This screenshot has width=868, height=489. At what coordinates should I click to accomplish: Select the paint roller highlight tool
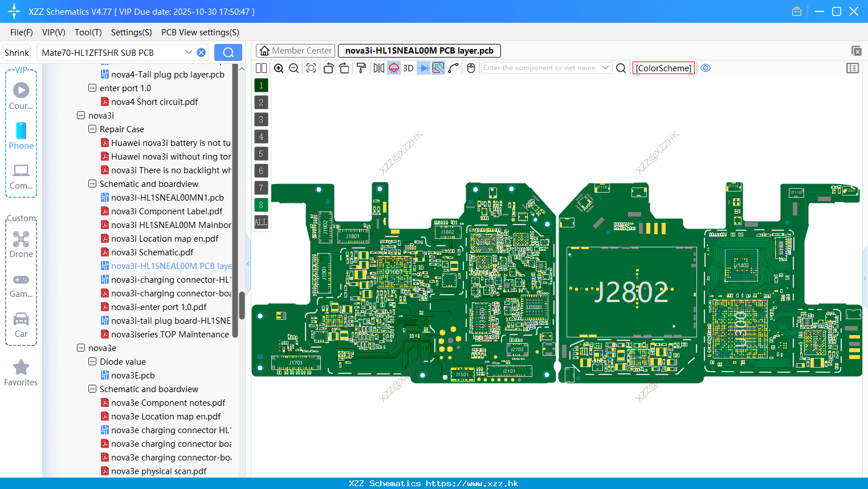coord(361,68)
